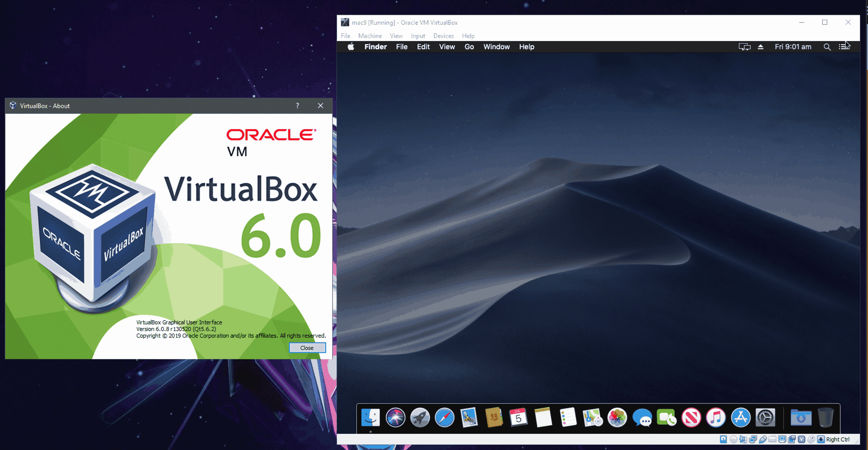Image resolution: width=868 pixels, height=450 pixels.
Task: Open Launchpad rocket icon in dock
Action: coord(420,418)
